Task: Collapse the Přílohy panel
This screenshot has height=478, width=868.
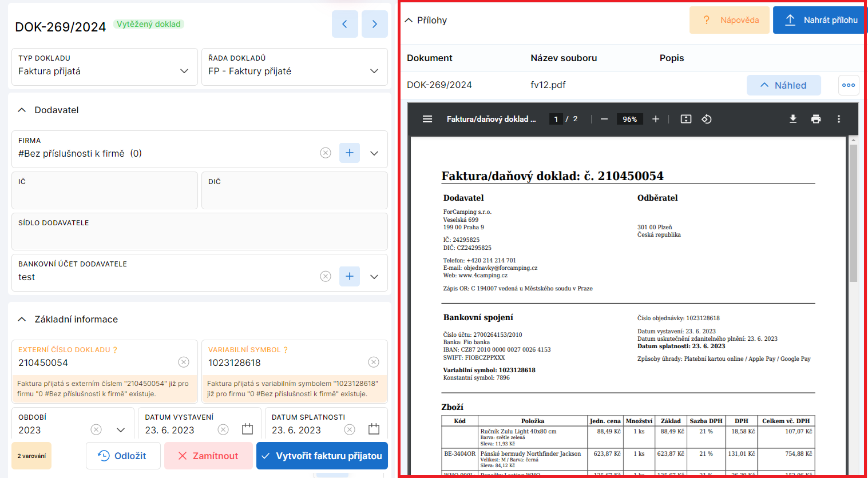Action: point(409,20)
